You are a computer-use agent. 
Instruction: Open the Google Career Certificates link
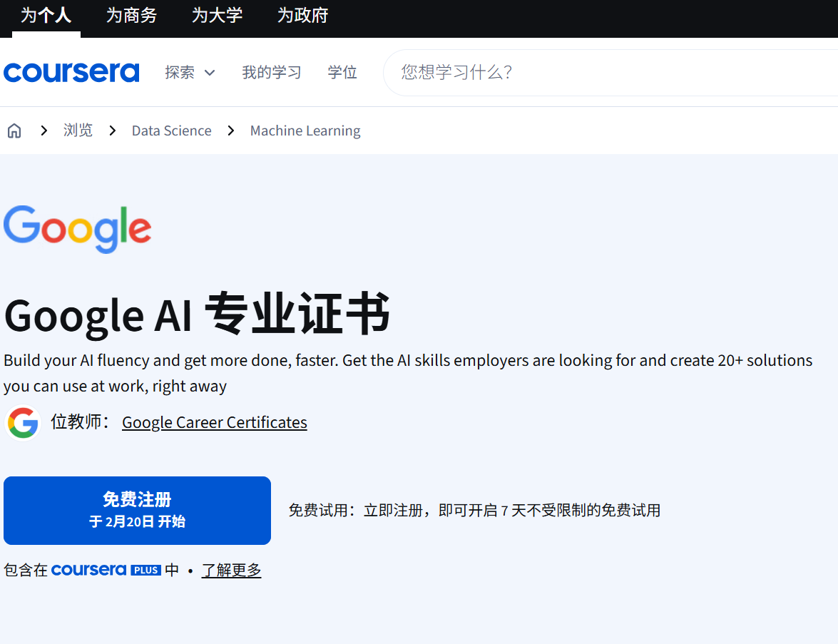(x=214, y=422)
